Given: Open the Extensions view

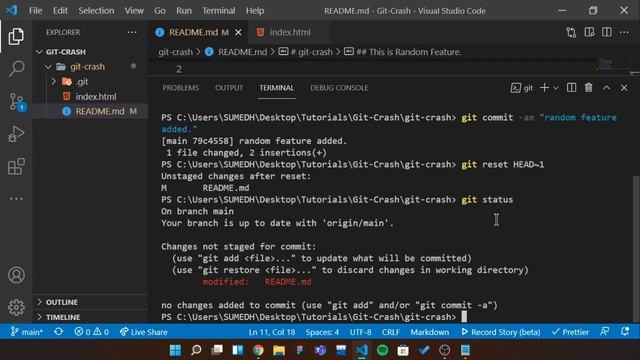Looking at the screenshot, I should (16, 167).
